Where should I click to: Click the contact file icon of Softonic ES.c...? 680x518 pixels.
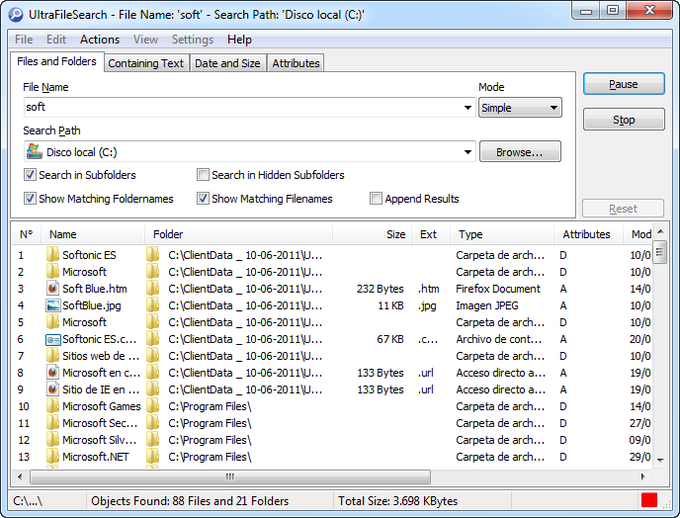[x=52, y=339]
